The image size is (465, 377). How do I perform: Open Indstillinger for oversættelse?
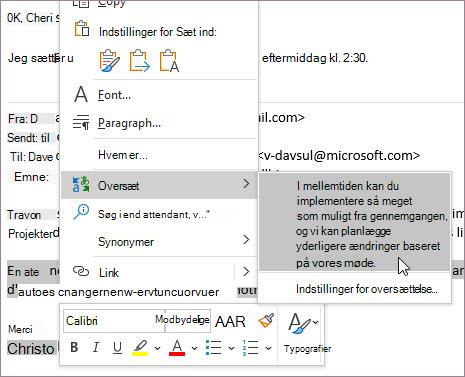tap(355, 289)
